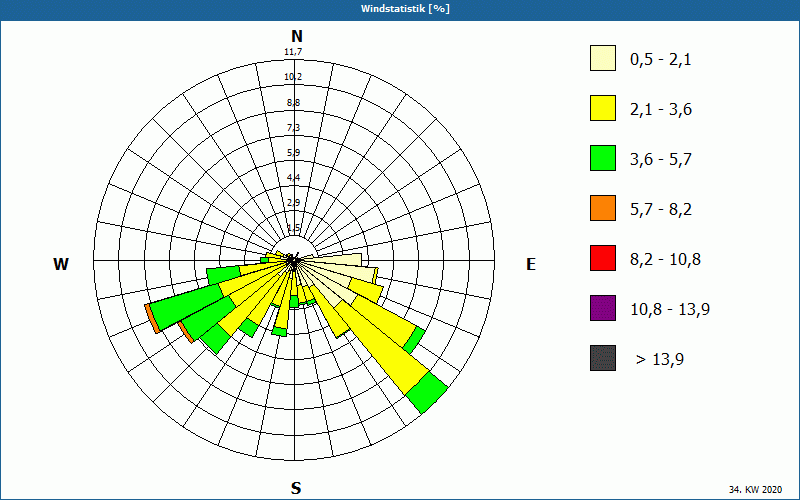Click the 3,6 - 5,7 legend text
This screenshot has width=800, height=500.
coord(661,160)
